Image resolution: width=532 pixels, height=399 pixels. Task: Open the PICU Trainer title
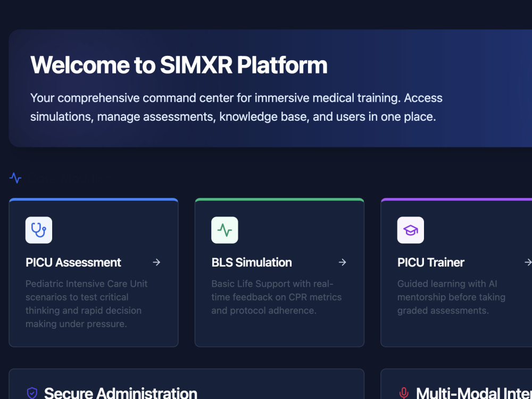coord(431,262)
